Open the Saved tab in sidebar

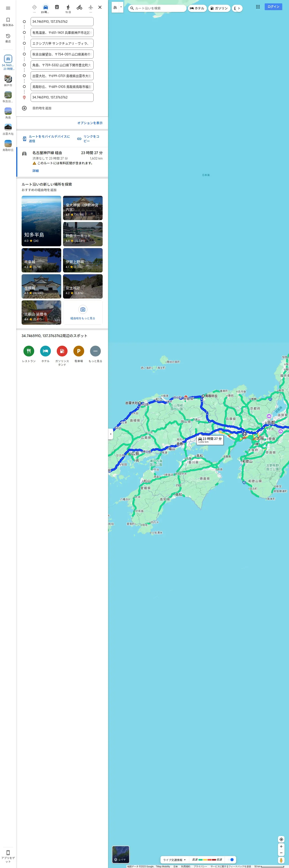[x=8, y=22]
